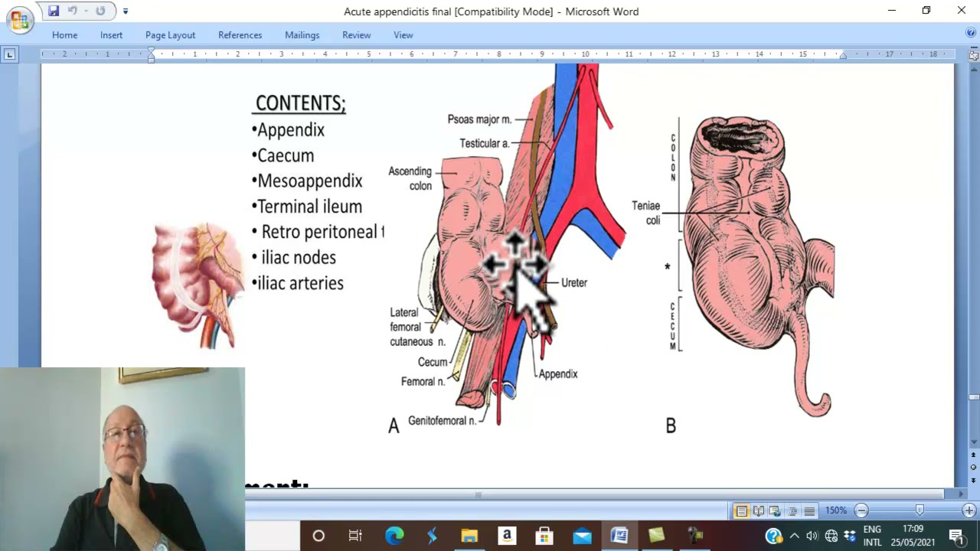The image size is (980, 551).
Task: Click the Zoom In plus button
Action: tap(969, 510)
